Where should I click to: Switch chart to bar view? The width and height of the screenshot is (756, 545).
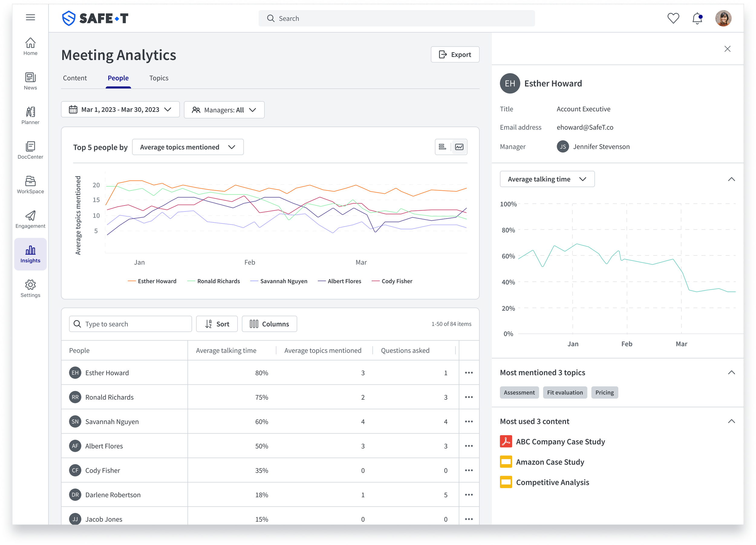[x=442, y=147]
